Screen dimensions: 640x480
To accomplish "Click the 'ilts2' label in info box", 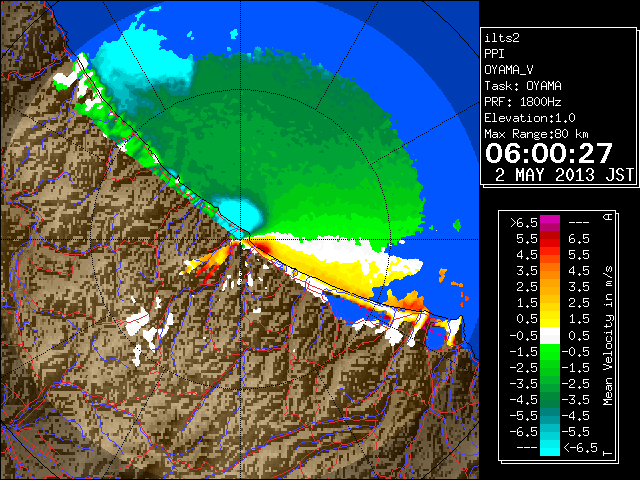I will point(502,38).
